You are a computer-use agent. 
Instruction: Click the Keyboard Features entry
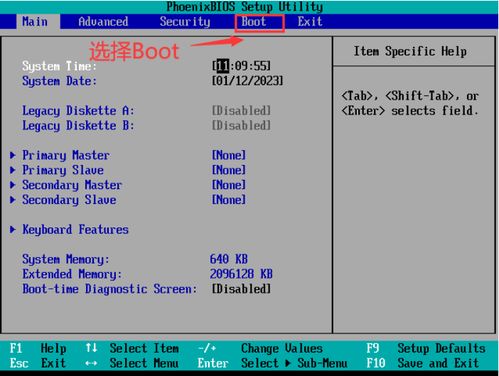75,230
